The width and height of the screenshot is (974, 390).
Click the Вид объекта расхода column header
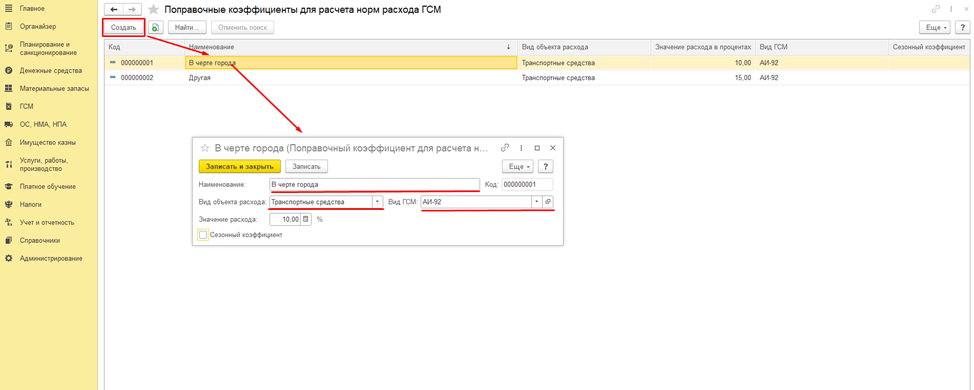click(585, 47)
